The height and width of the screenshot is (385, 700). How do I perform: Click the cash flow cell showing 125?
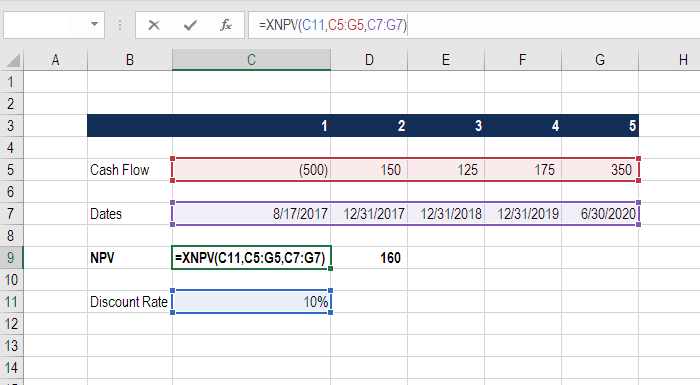point(446,170)
